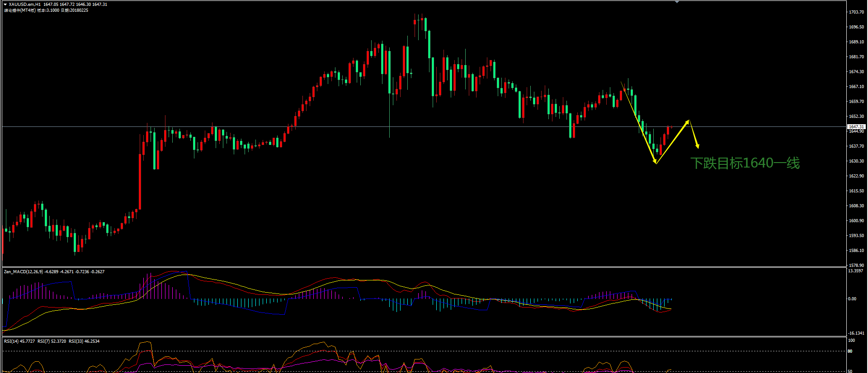Click the 100 RSI scale value

click(852, 340)
